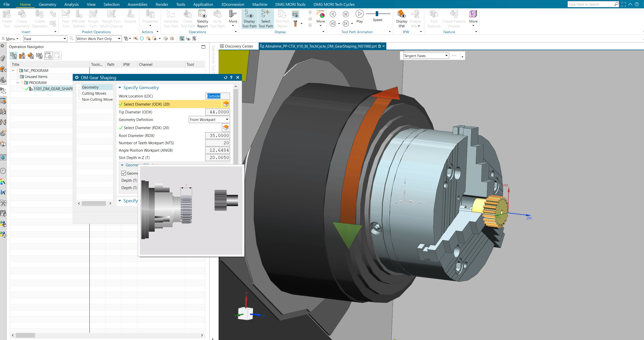Collapse the Specify Geometry section

pyautogui.click(x=120, y=88)
